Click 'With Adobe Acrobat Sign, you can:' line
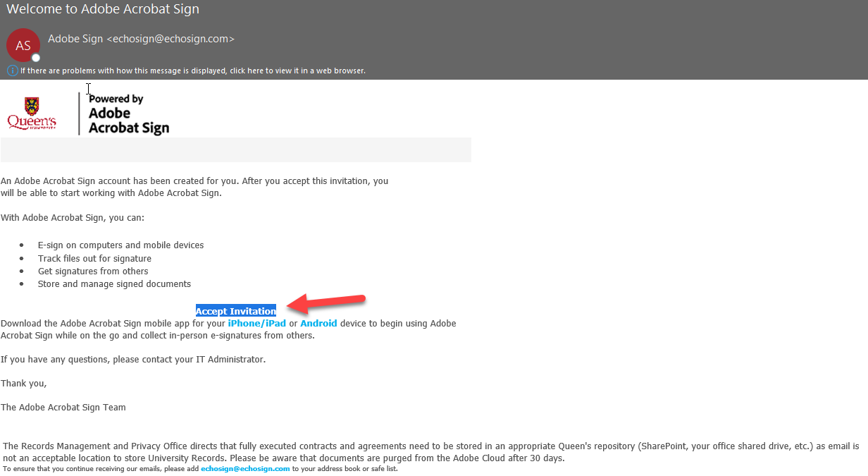The height and width of the screenshot is (476, 868). (x=73, y=218)
